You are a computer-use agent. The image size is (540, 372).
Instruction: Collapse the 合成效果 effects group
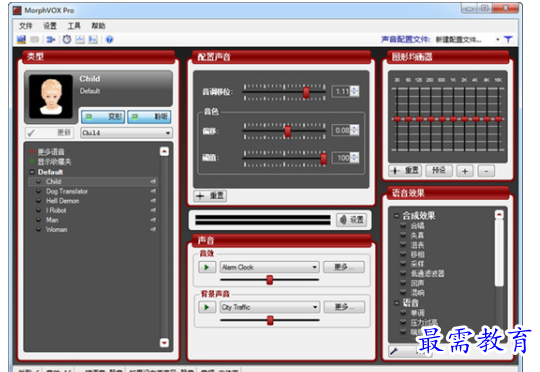[x=396, y=216]
